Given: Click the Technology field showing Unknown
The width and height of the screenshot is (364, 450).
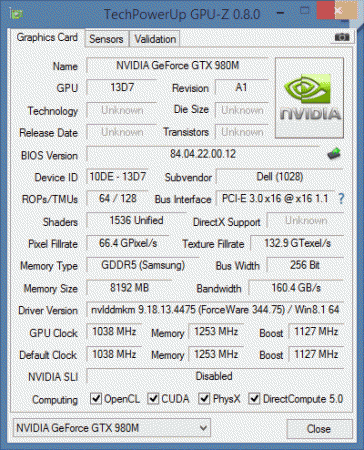Looking at the screenshot, I should coord(122,110).
